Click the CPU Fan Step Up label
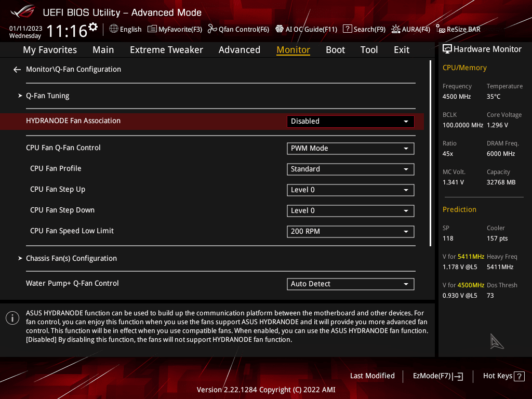 coord(58,189)
